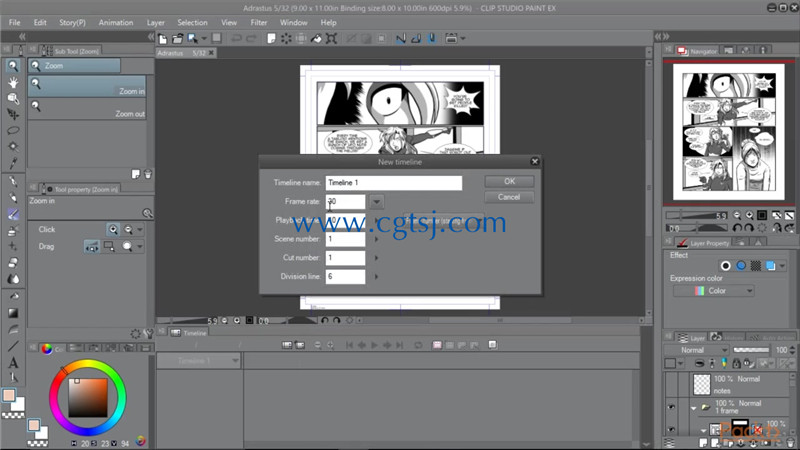Adjust the layer opacity slider
Image resolution: width=800 pixels, height=450 pixels.
(x=751, y=350)
